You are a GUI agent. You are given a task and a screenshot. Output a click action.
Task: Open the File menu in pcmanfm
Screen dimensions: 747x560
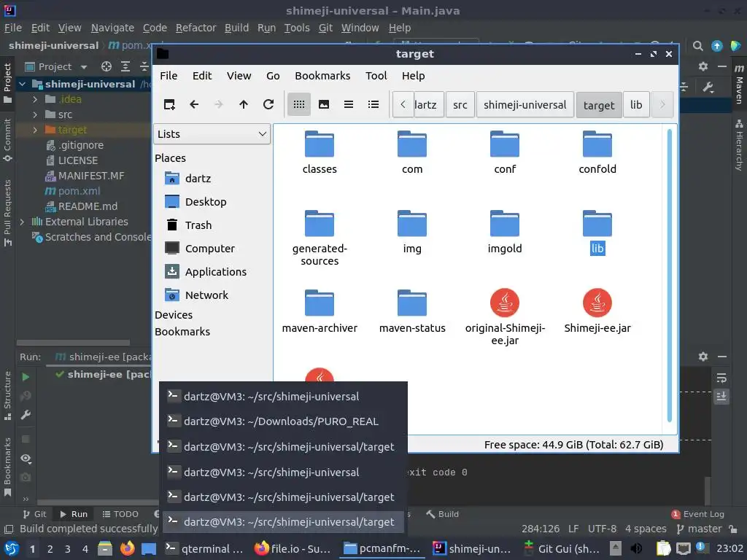click(169, 76)
